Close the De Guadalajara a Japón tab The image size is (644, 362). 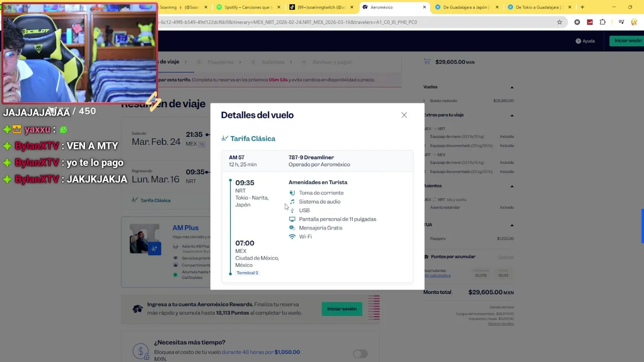pos(497,7)
